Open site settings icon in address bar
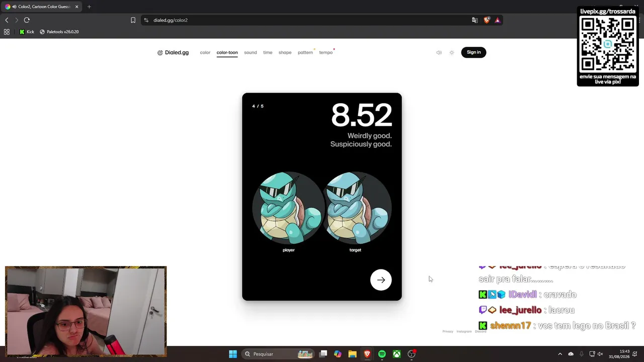This screenshot has height=362, width=644. pyautogui.click(x=146, y=20)
